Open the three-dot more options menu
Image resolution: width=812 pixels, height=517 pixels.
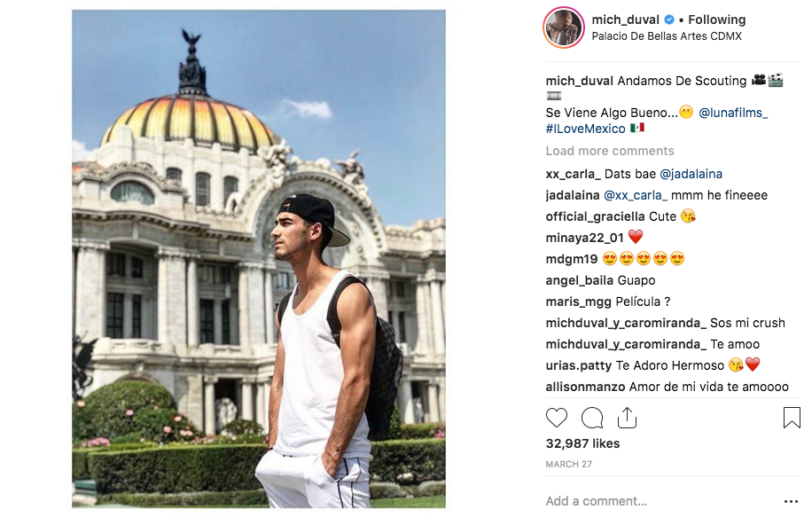(x=791, y=501)
